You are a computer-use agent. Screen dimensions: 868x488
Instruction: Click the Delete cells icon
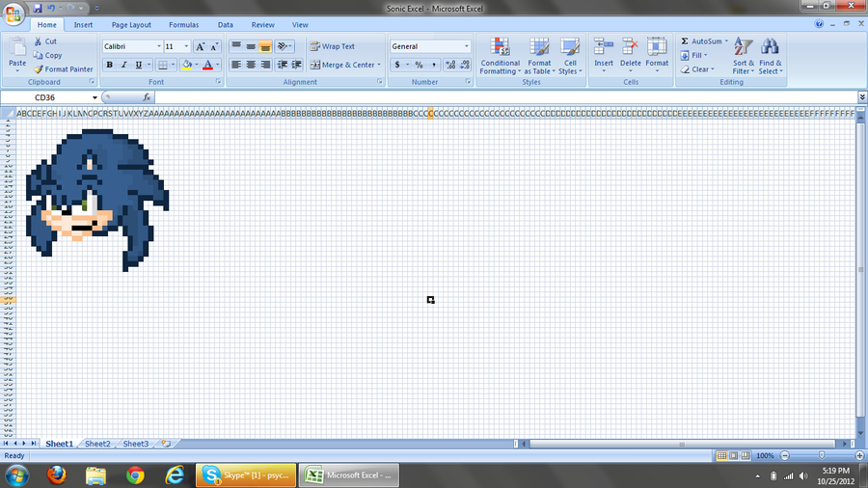pos(630,46)
